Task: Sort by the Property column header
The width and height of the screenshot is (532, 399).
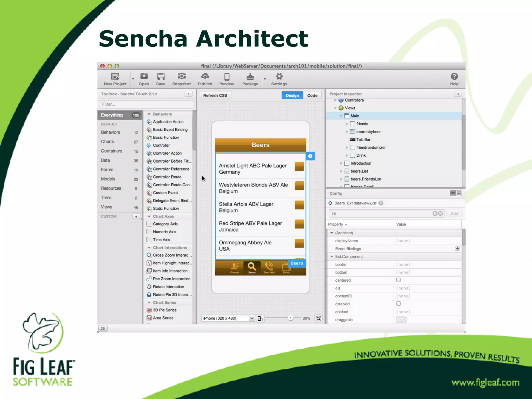Action: [360, 224]
